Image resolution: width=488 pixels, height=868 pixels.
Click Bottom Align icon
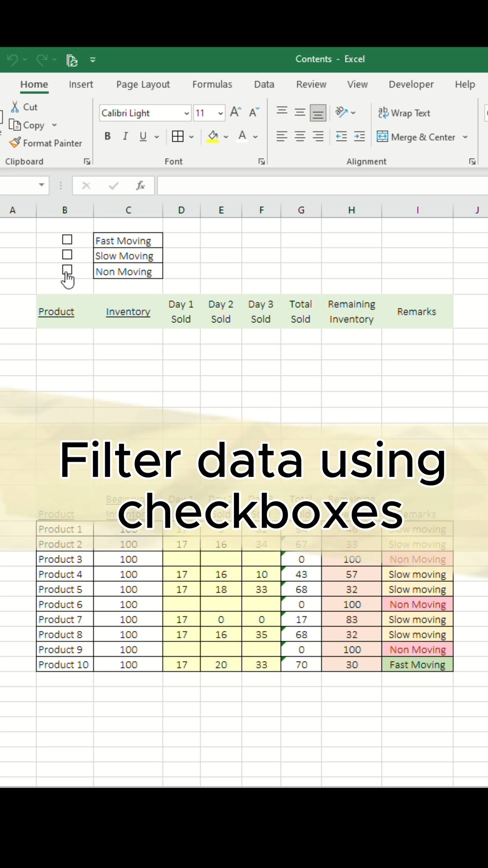(318, 113)
